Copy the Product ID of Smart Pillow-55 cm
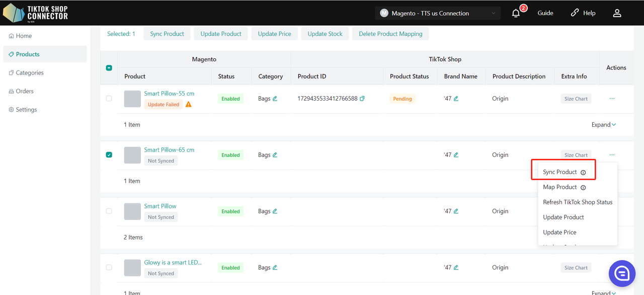 (x=362, y=99)
